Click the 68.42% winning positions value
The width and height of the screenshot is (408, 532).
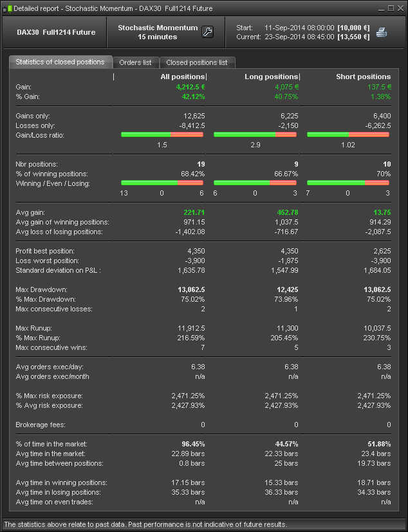pyautogui.click(x=193, y=174)
